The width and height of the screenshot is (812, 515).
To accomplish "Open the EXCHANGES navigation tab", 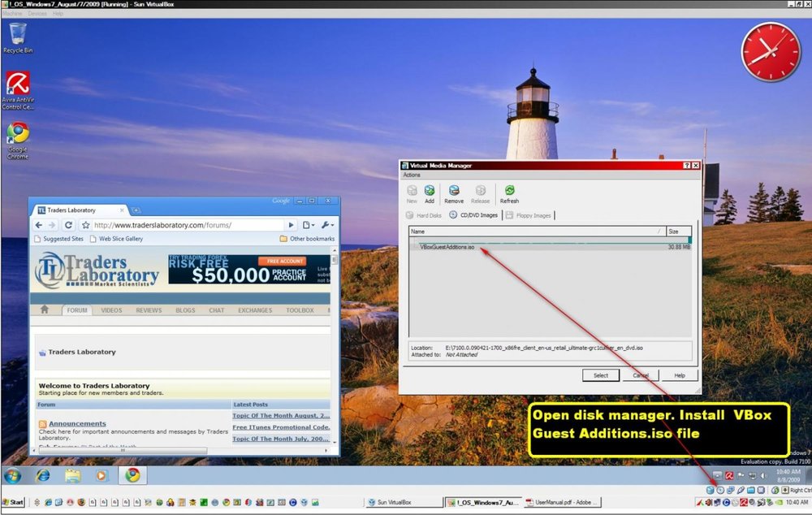I will 255,310.
